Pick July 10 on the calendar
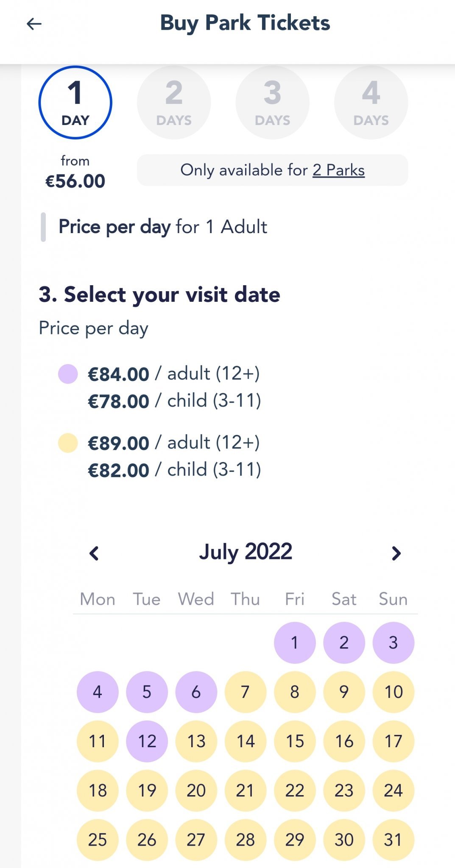 point(393,692)
